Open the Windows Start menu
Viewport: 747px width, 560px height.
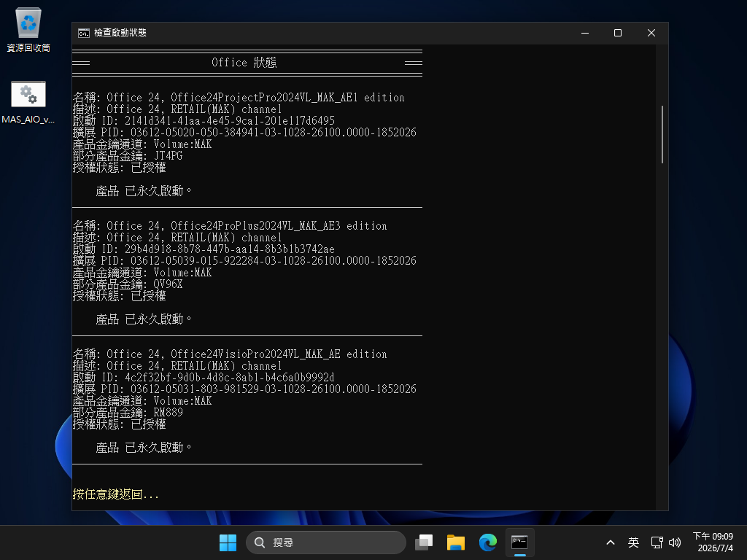pos(228,542)
